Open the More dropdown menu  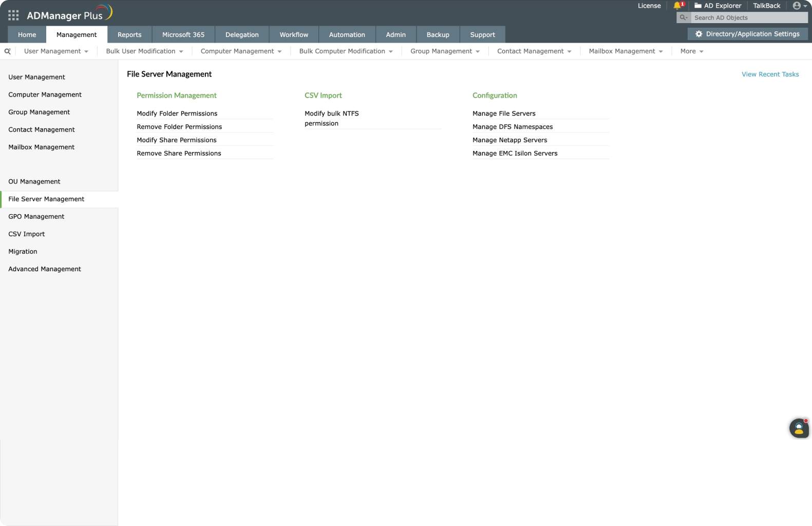[x=691, y=51]
